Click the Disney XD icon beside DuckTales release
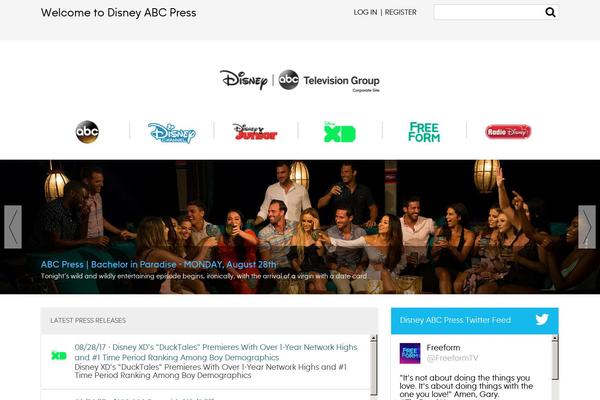Screen dimensions: 600x400 tap(59, 355)
